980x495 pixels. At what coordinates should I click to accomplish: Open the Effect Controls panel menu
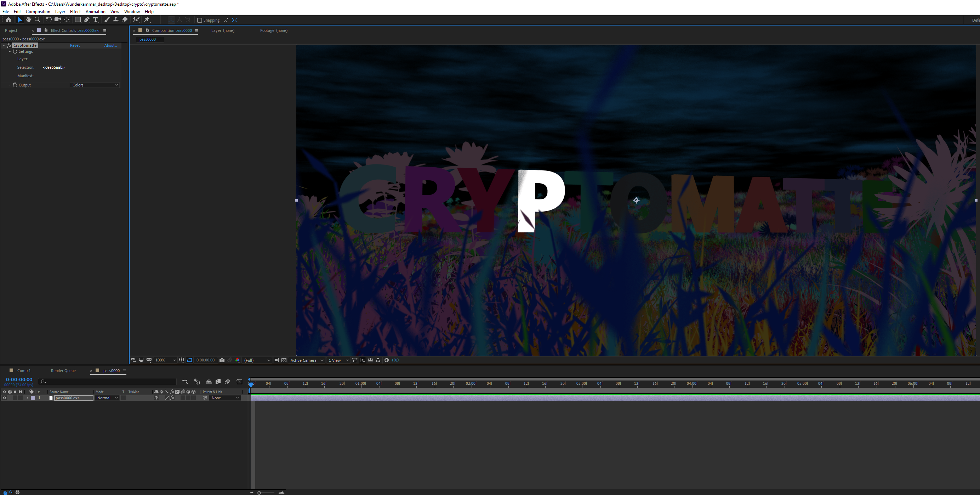point(104,30)
